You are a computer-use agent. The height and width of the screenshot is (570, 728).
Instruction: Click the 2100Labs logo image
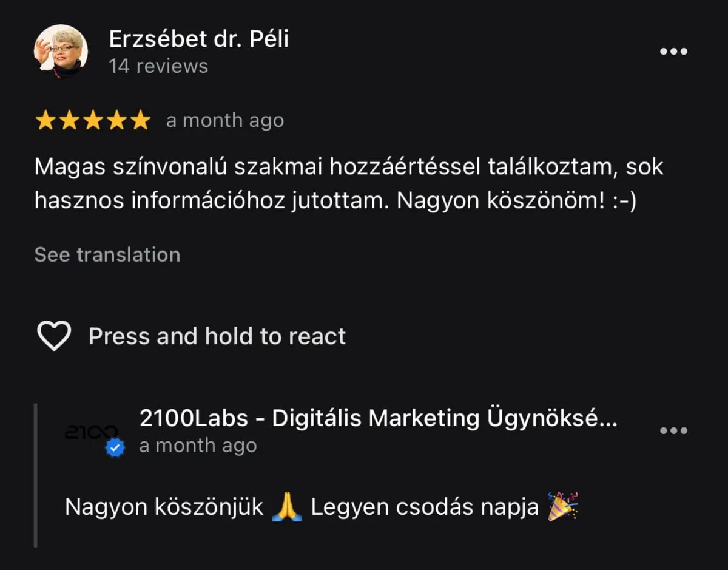point(91,432)
